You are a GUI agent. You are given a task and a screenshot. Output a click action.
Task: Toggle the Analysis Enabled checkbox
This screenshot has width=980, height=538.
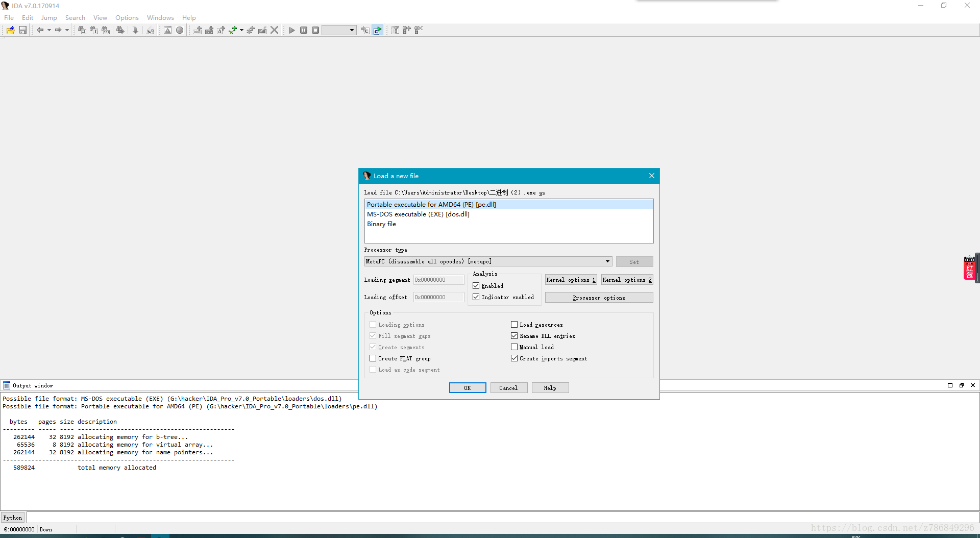tap(476, 286)
